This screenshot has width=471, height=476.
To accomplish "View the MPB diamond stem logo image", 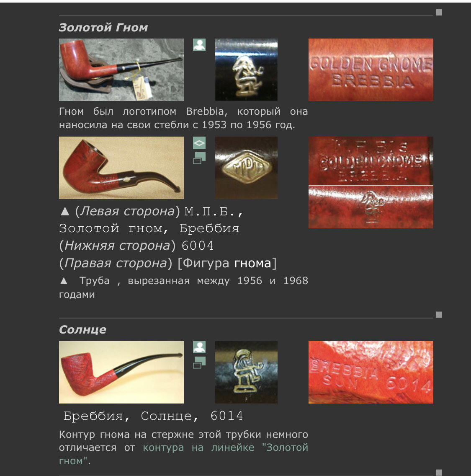I will (x=246, y=168).
